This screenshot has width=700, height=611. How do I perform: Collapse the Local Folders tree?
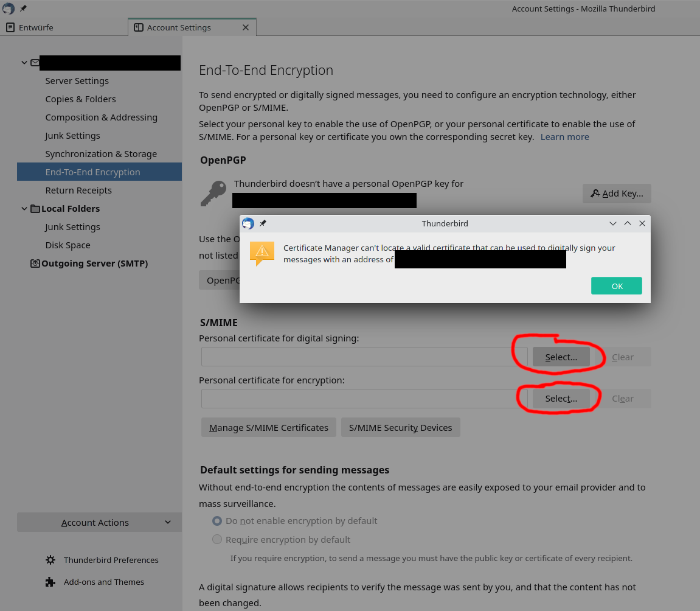tap(24, 209)
